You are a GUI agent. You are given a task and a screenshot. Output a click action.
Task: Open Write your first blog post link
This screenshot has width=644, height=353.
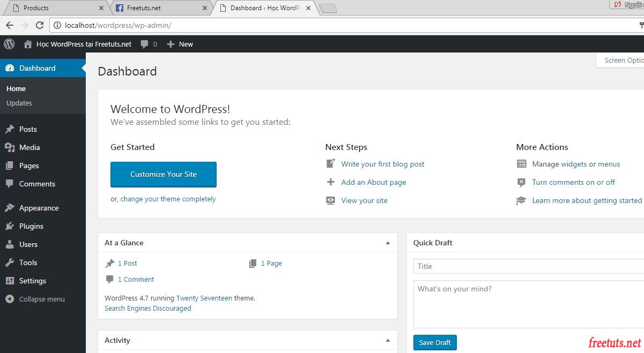(383, 164)
